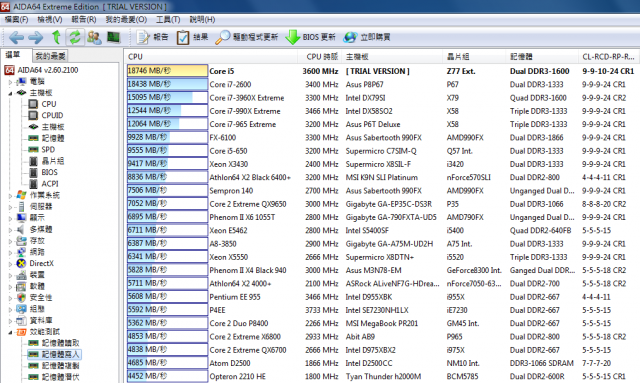Collapse the 主機板 parent tree node

tap(11, 94)
